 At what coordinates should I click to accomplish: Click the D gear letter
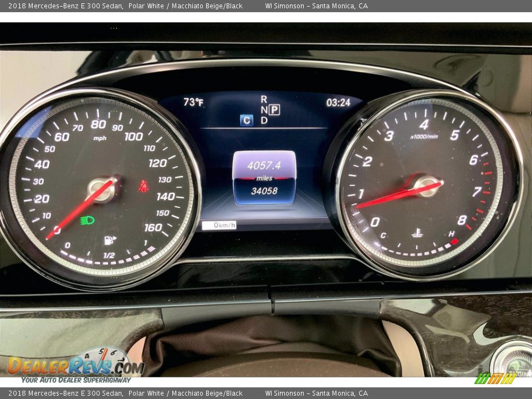[264, 120]
